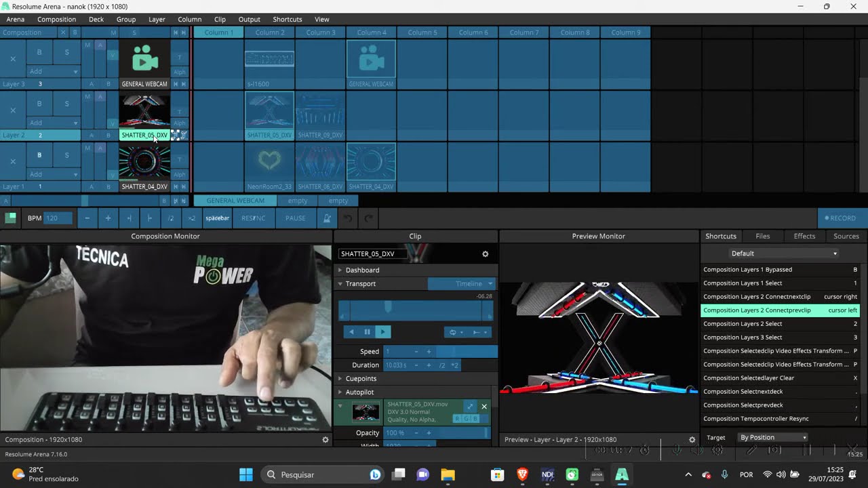This screenshot has width=868, height=488.
Task: Play clip forward in Transport
Action: click(x=383, y=332)
